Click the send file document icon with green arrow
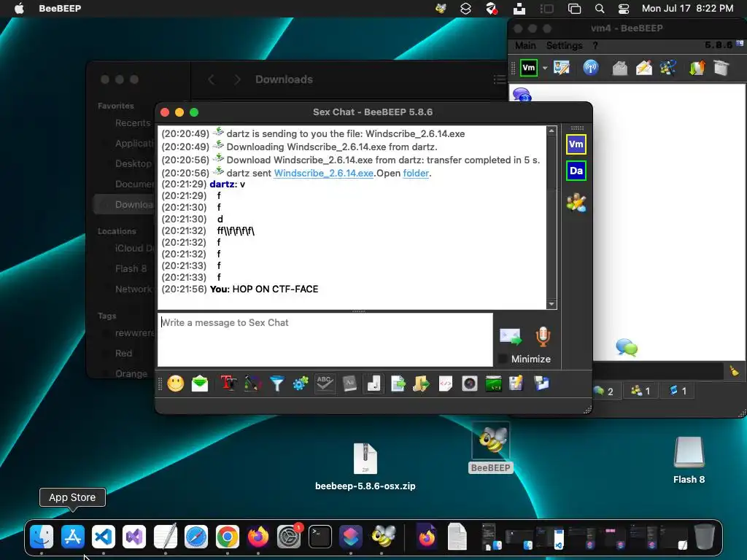This screenshot has height=560, width=747. (398, 384)
